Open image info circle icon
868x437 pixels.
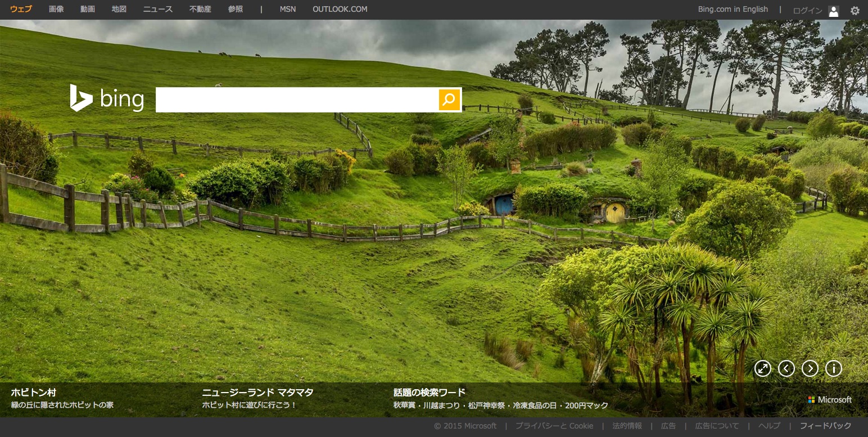coord(833,368)
